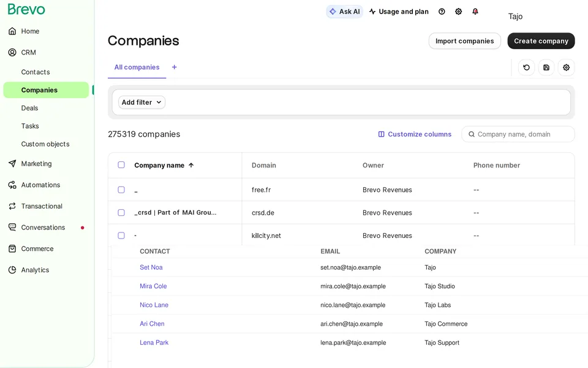
Task: Open Deals in the CRM menu
Action: pyautogui.click(x=29, y=108)
